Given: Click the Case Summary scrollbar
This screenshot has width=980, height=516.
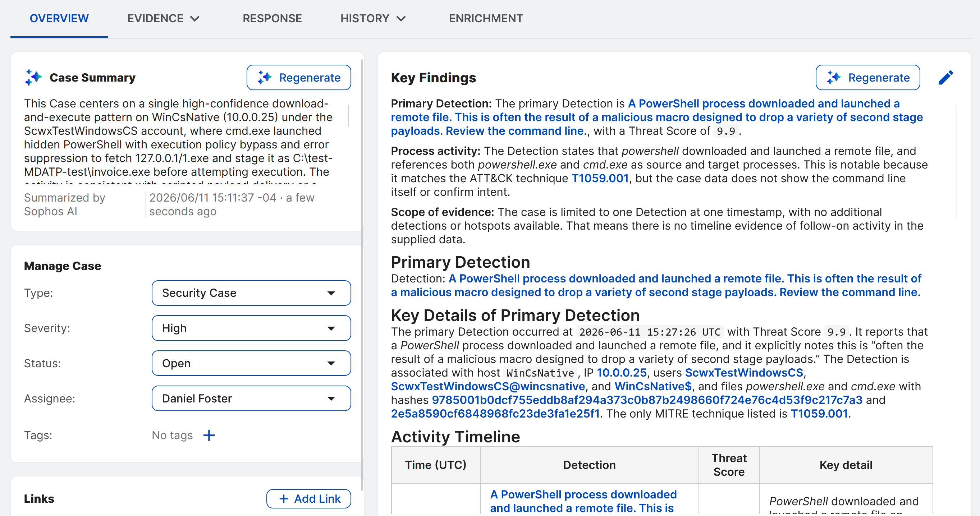Looking at the screenshot, I should [348, 116].
